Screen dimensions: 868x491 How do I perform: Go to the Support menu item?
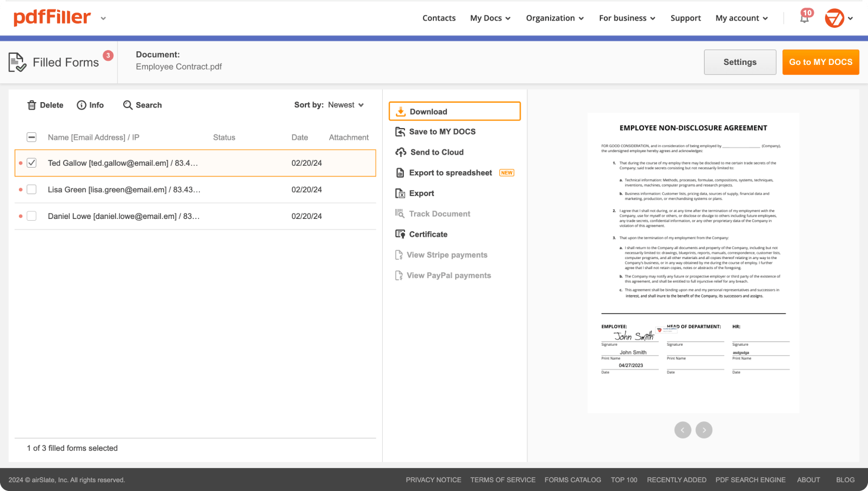click(685, 18)
